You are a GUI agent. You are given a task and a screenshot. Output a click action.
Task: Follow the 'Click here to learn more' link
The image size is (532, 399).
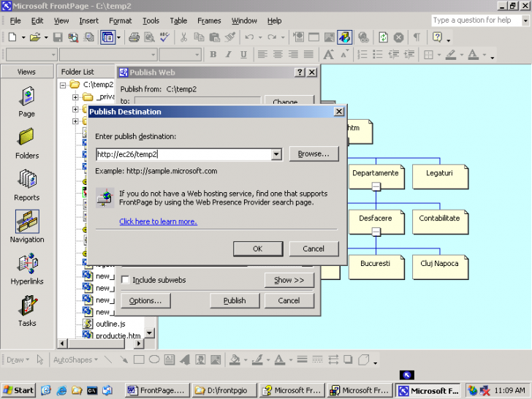click(158, 221)
